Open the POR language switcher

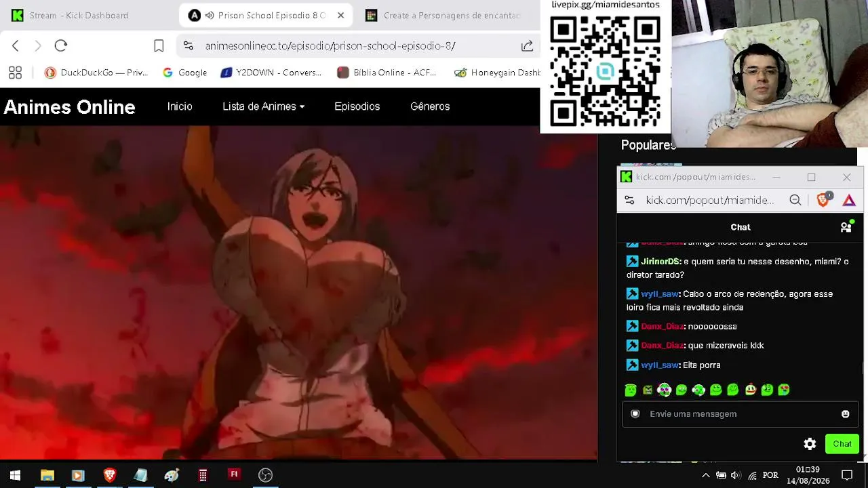770,475
